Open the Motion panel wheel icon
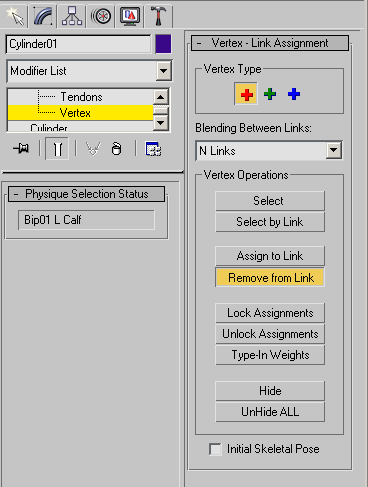 [x=101, y=16]
